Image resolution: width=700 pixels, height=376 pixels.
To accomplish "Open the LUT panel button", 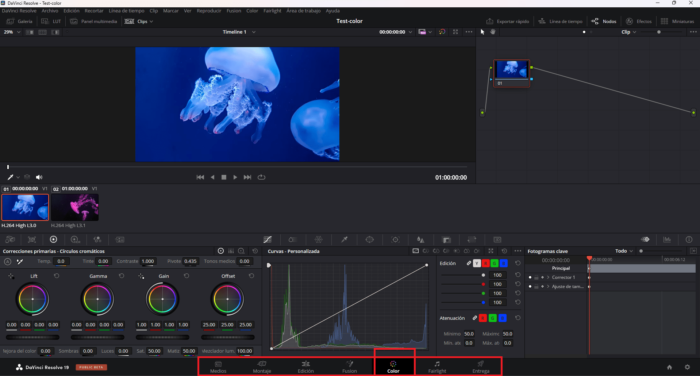I will [x=51, y=21].
